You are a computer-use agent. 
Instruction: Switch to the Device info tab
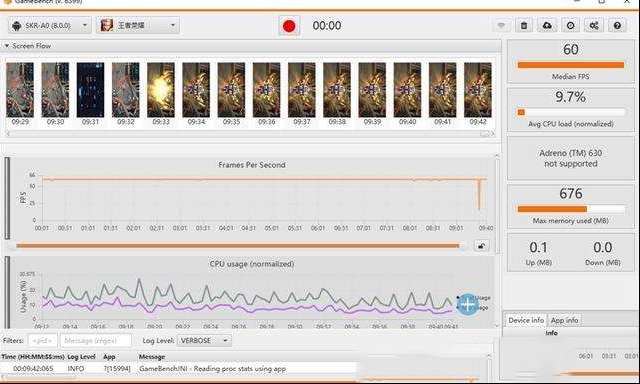point(526,320)
